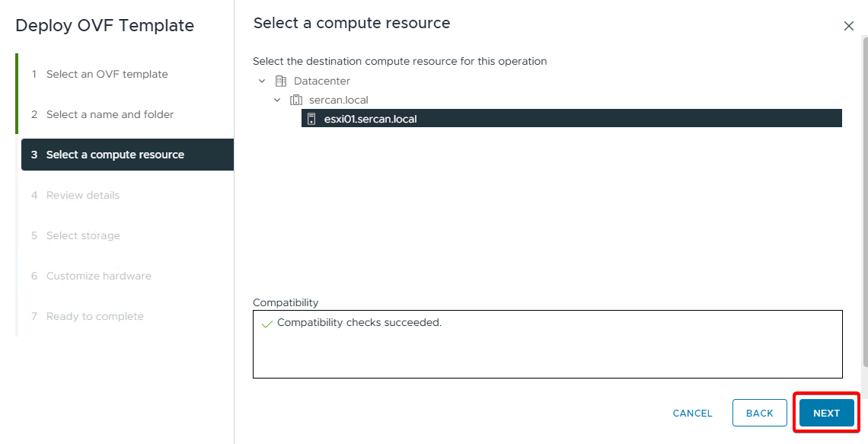Open the Ready to complete step
868x444 pixels.
click(x=94, y=316)
